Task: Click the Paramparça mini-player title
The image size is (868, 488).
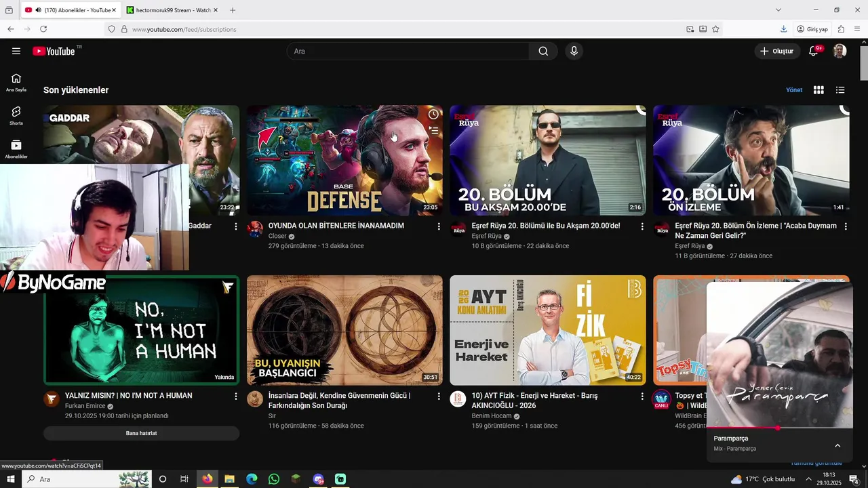Action: point(731,439)
